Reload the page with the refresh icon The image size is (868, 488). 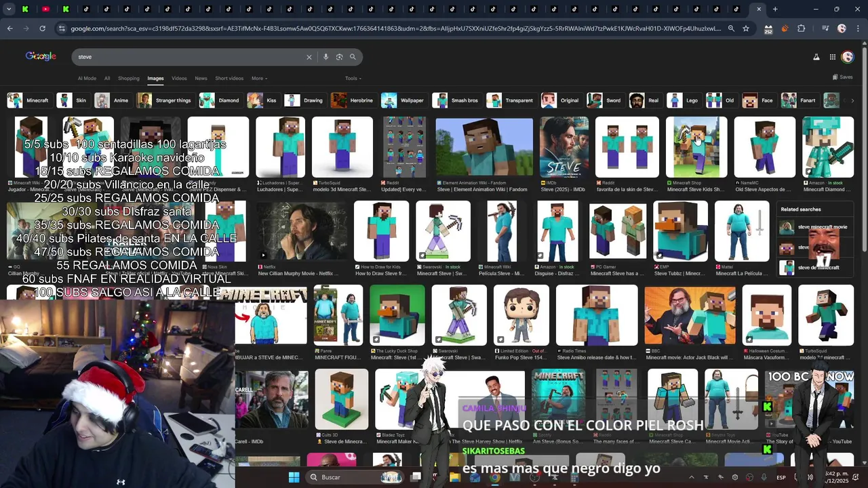click(42, 28)
